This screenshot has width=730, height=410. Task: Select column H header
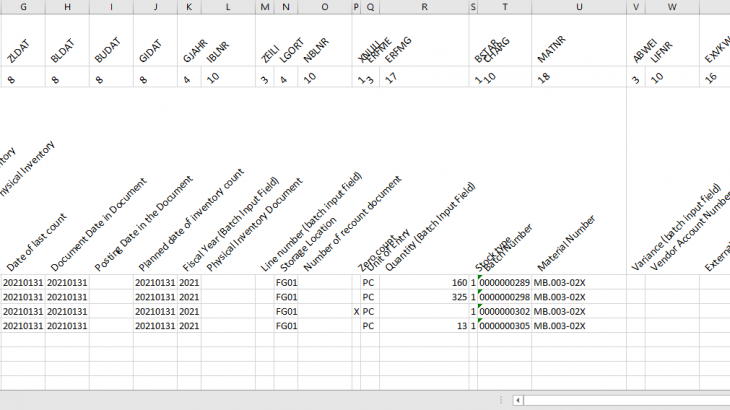66,7
